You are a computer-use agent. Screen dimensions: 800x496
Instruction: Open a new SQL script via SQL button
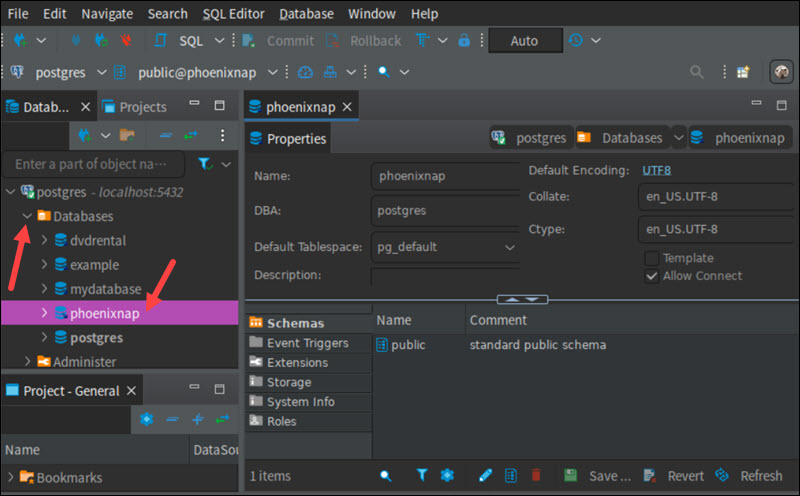(180, 41)
